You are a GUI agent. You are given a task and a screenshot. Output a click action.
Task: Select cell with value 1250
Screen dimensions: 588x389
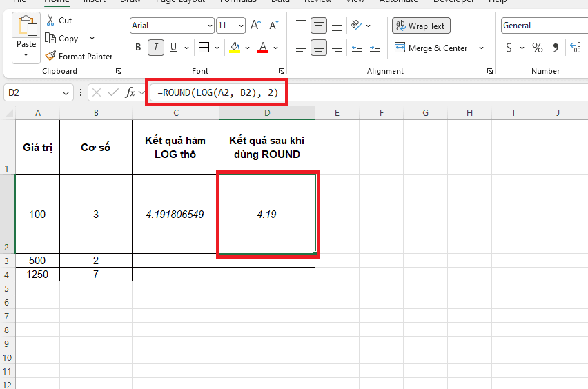point(37,275)
